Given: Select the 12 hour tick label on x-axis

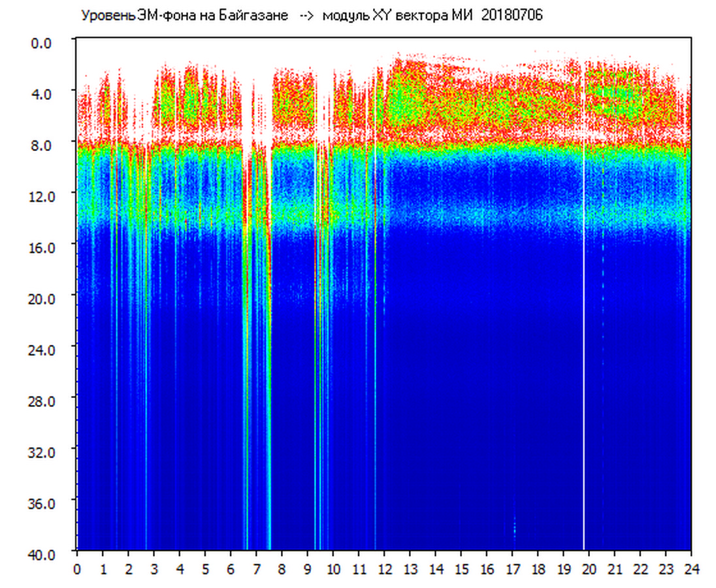Looking at the screenshot, I should coord(384,568).
